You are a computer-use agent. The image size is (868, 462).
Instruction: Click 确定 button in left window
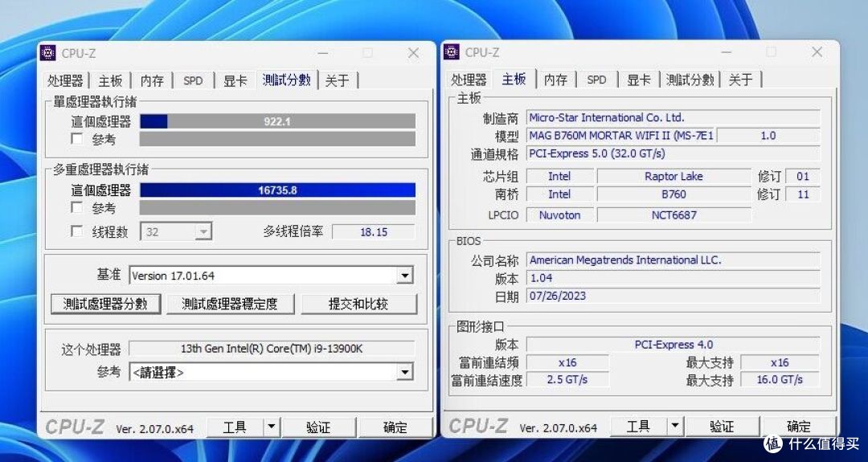point(395,427)
